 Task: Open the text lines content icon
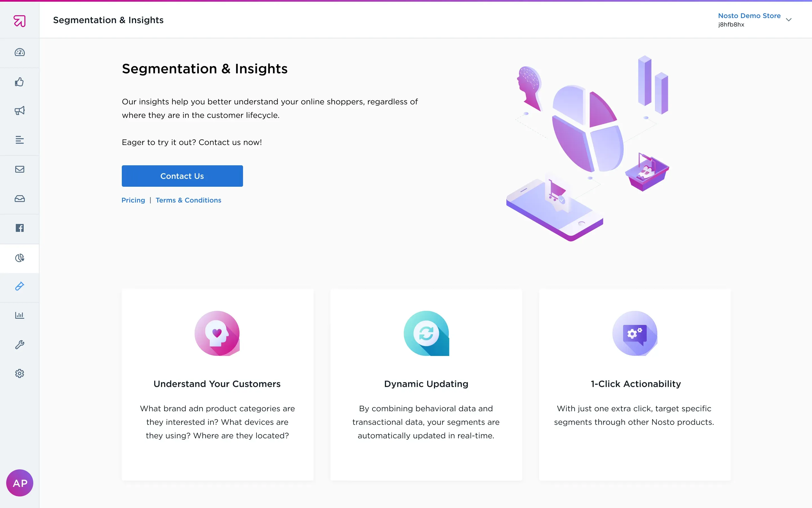[x=19, y=140]
